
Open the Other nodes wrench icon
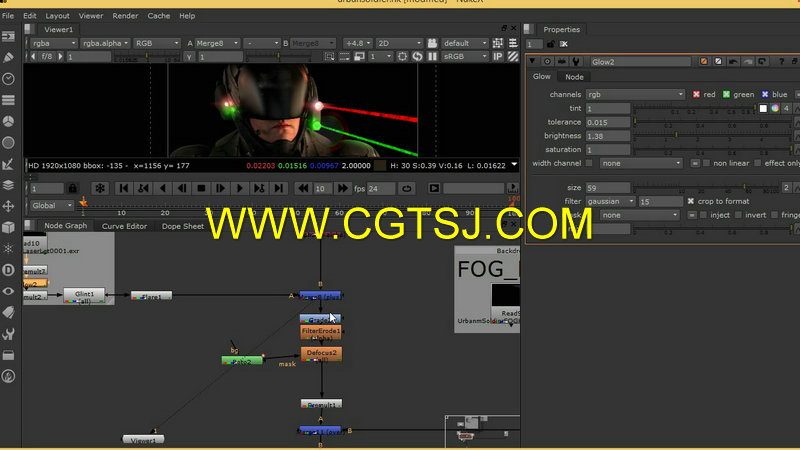pos(8,334)
